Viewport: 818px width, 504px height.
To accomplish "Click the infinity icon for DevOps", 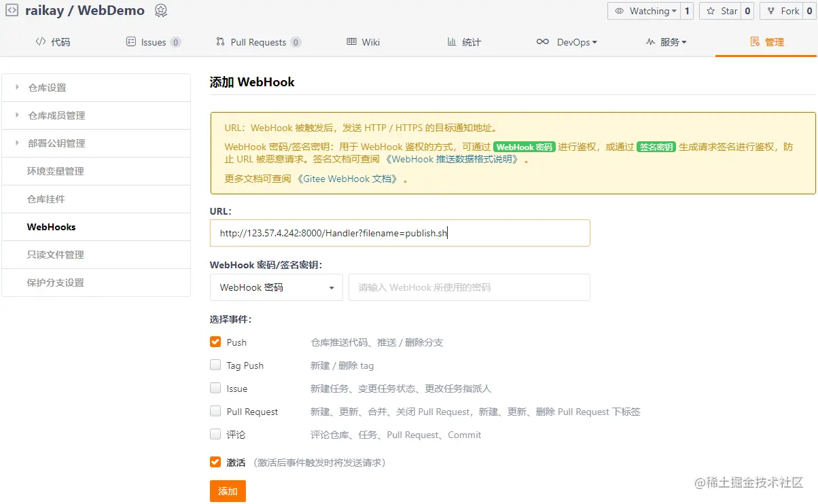I will [x=542, y=41].
